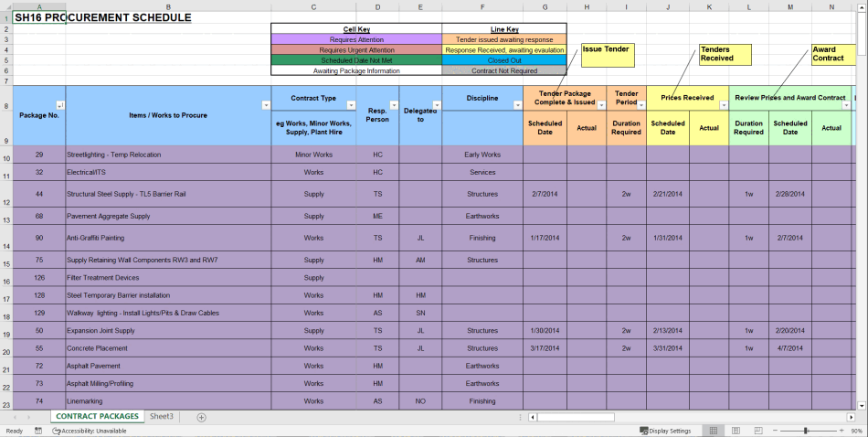
Task: Open Display Settings from the status bar
Action: coord(665,431)
